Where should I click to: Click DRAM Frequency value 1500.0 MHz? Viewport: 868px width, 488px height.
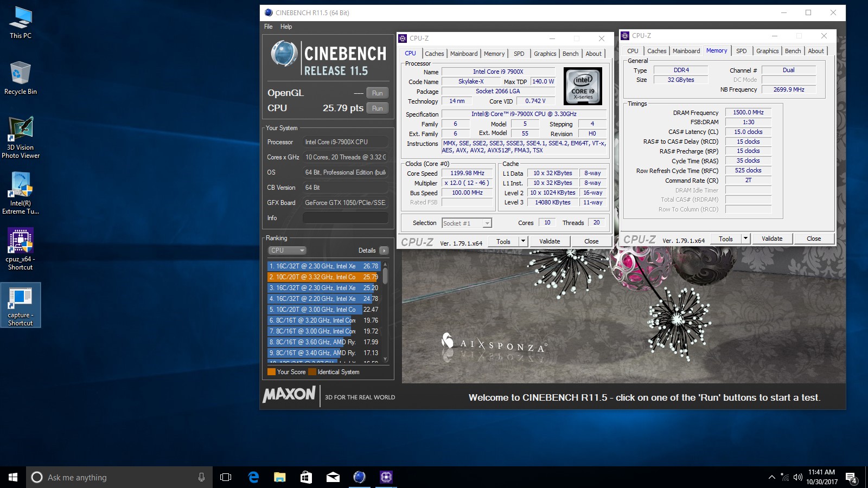click(x=748, y=113)
